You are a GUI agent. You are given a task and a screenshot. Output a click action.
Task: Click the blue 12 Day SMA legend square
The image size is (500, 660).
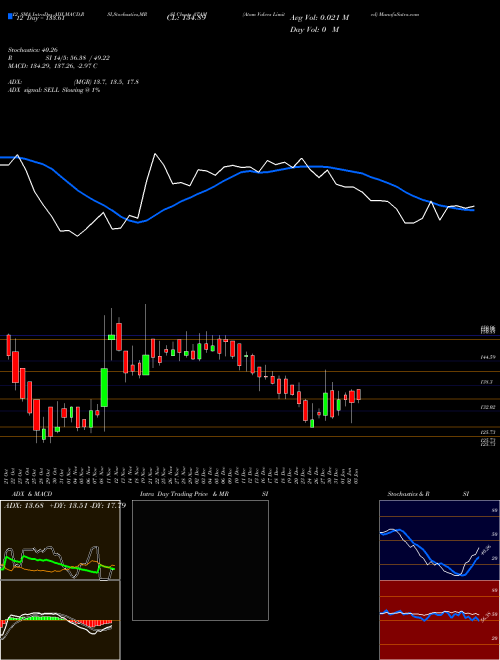coord(11,17)
